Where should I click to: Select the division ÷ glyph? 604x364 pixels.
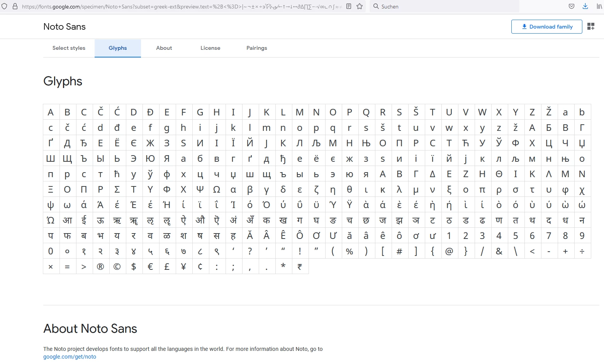click(x=582, y=251)
